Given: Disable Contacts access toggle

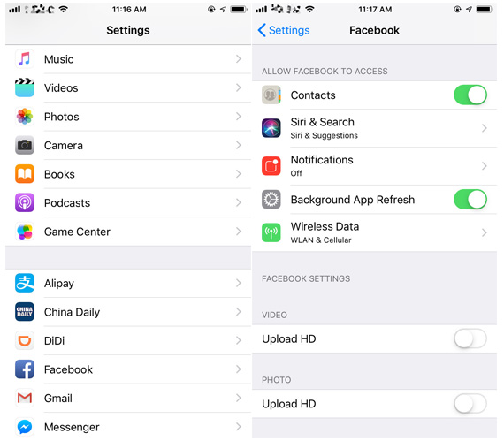Looking at the screenshot, I should click(x=470, y=95).
